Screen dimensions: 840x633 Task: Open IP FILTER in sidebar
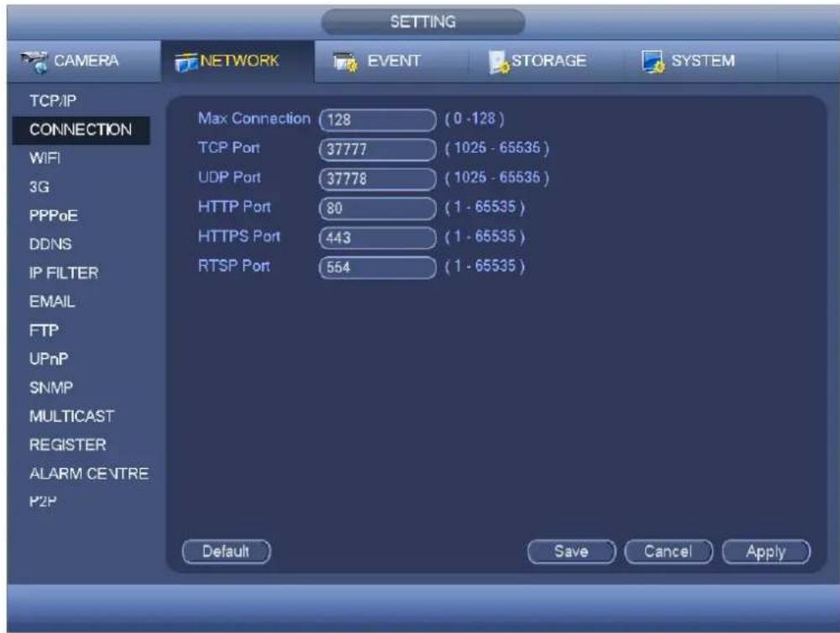64,273
